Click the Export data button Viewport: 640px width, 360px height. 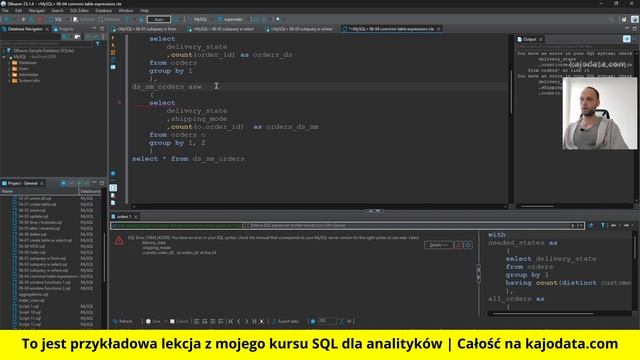pyautogui.click(x=285, y=322)
